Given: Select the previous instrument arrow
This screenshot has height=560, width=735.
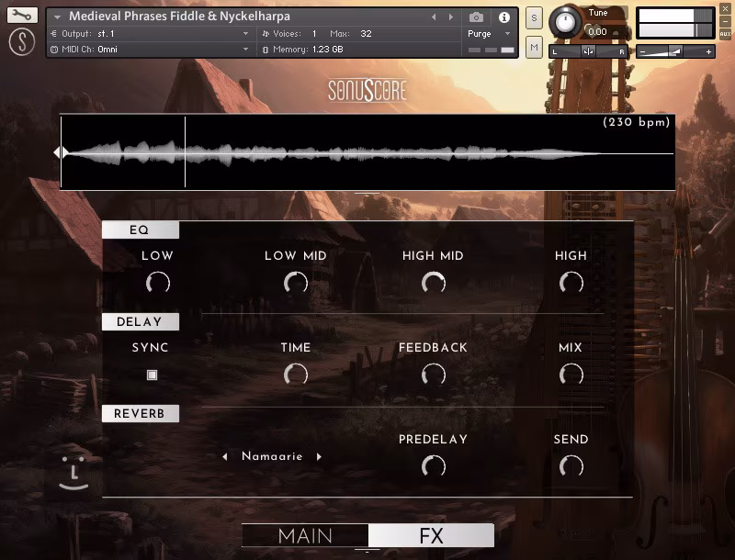Looking at the screenshot, I should click(435, 17).
